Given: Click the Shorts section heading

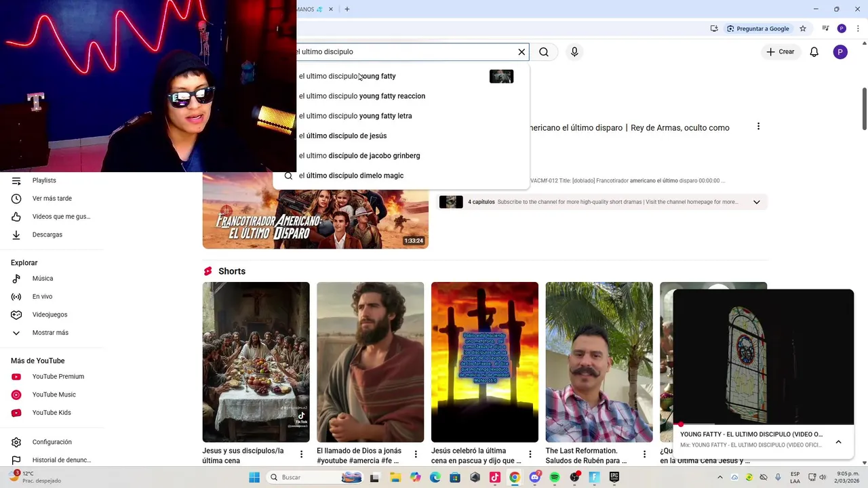Looking at the screenshot, I should point(232,271).
